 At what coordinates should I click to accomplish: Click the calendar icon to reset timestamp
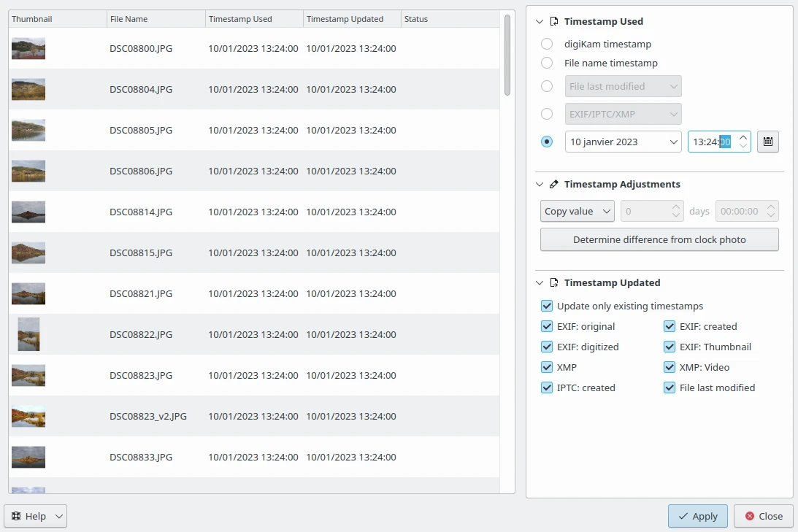point(768,142)
